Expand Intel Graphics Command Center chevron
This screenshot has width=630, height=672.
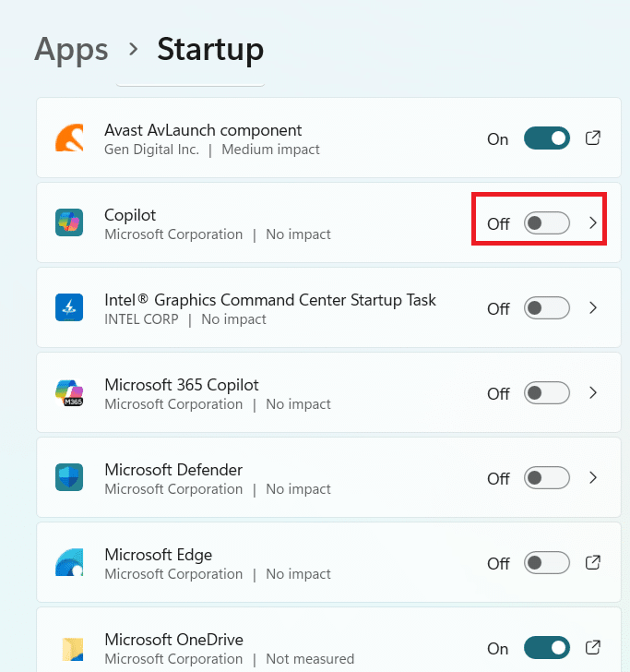[x=593, y=308]
